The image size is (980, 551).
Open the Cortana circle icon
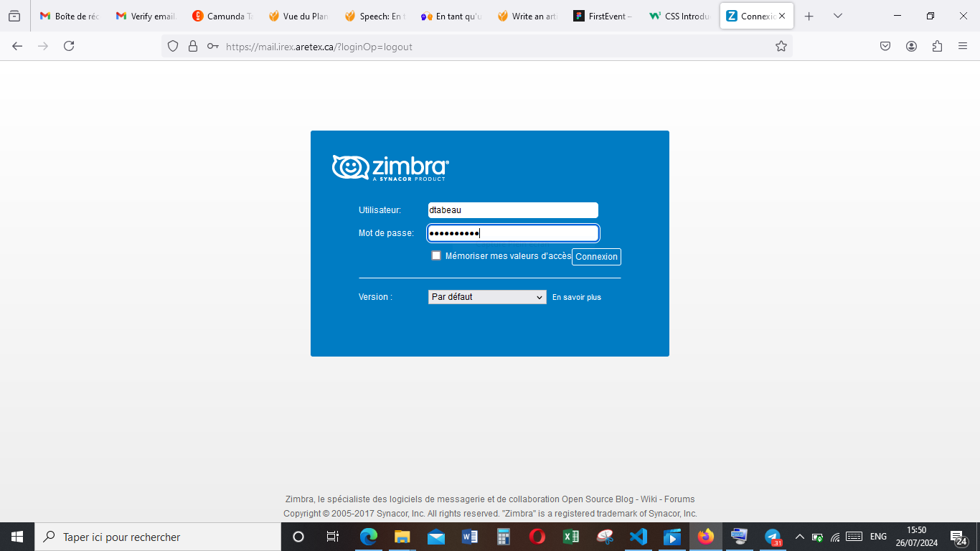click(x=298, y=537)
